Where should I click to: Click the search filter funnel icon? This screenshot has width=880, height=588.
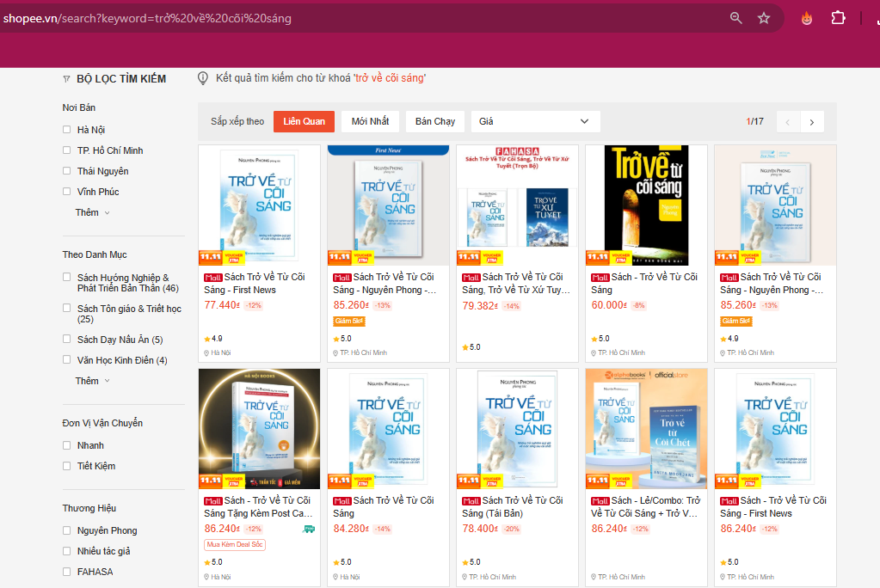[x=66, y=79]
